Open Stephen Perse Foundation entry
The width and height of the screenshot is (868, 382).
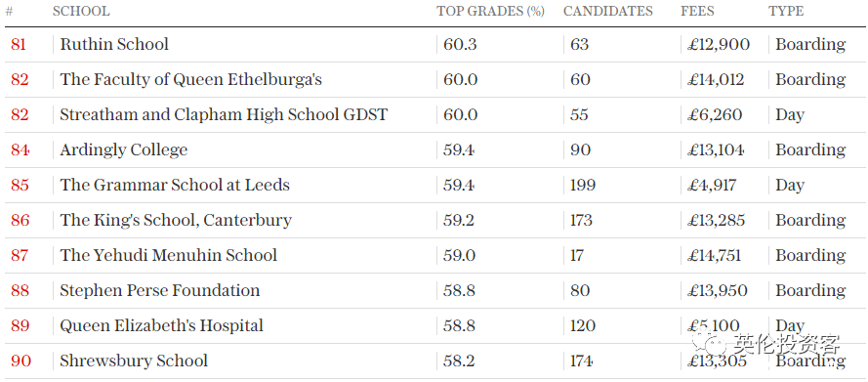click(x=159, y=291)
